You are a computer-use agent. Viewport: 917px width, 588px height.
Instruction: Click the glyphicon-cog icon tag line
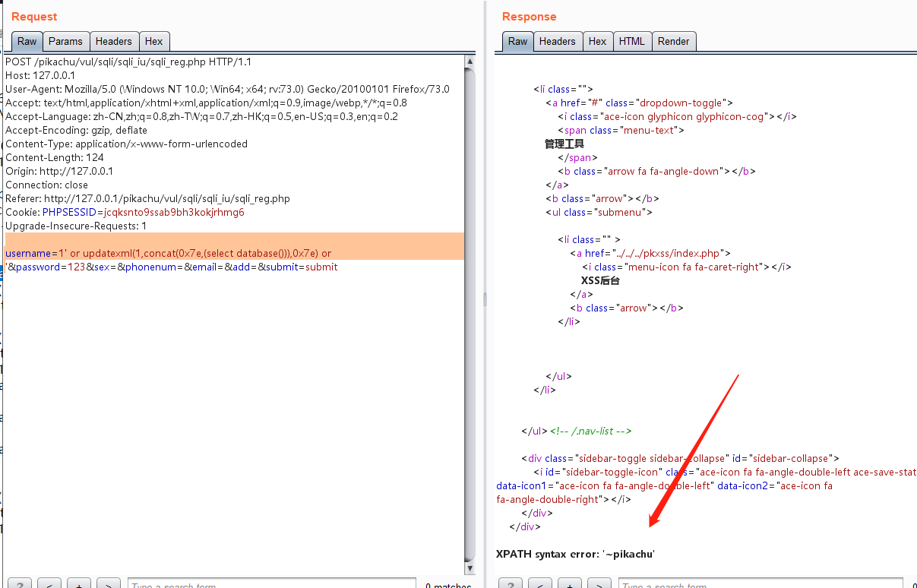[x=678, y=116]
